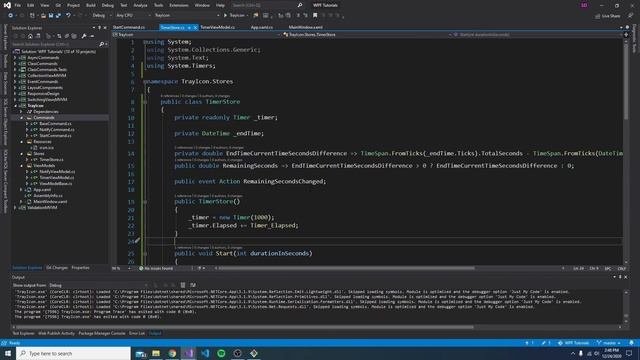Open the editor zoom percentage dropdown
This screenshot has height=360, width=640.
point(122,268)
